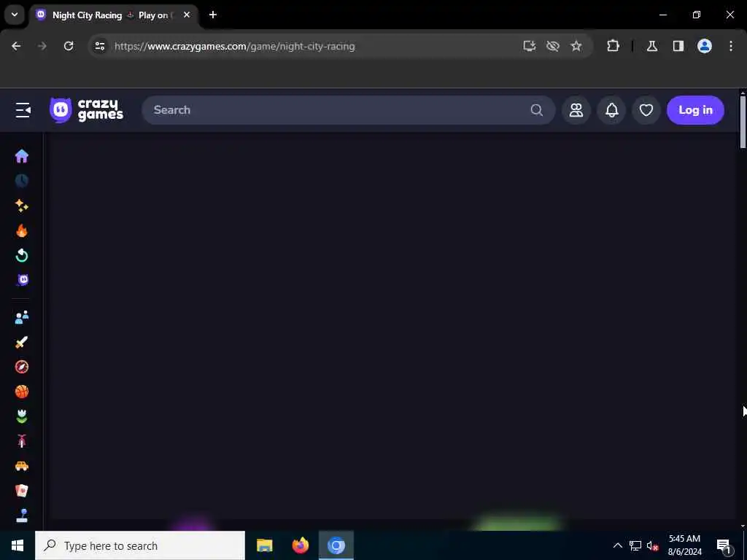Viewport: 747px width, 560px height.
Task: Open the network icon in system tray
Action: (x=635, y=545)
